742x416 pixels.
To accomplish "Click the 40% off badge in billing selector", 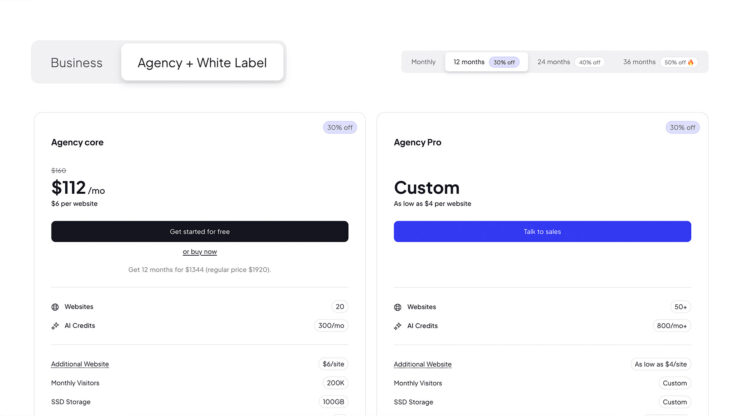I will (x=589, y=62).
